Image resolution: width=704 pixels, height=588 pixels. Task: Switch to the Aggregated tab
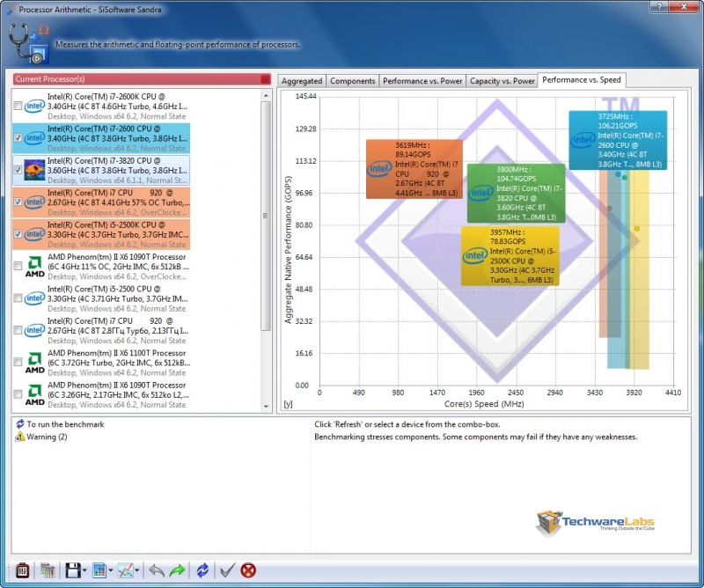point(302,81)
